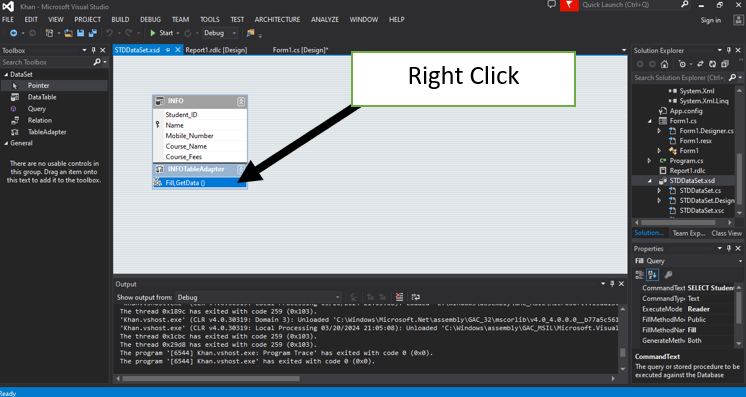Open the ANALYZE menu

pos(325,20)
